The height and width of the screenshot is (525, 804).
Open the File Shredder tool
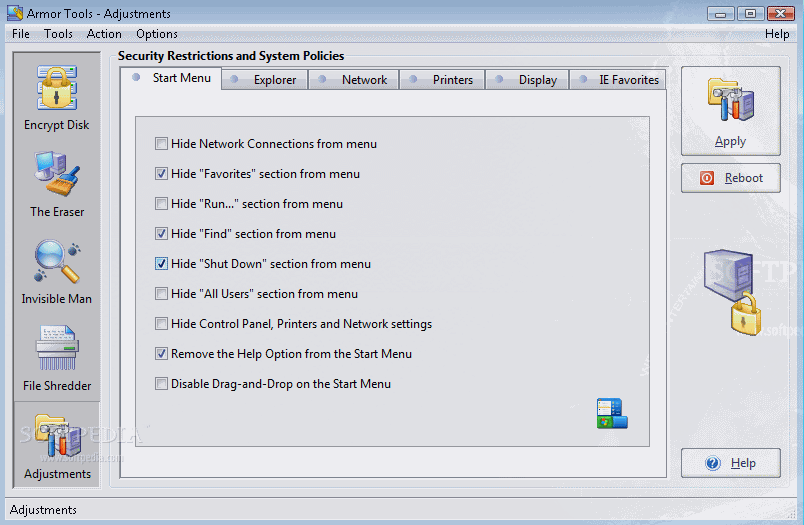tap(56, 358)
